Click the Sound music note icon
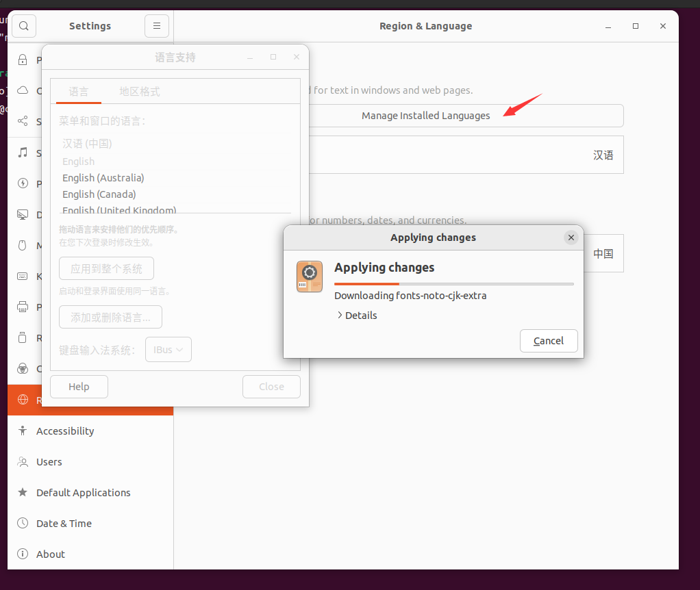700x590 pixels. pyautogui.click(x=23, y=153)
